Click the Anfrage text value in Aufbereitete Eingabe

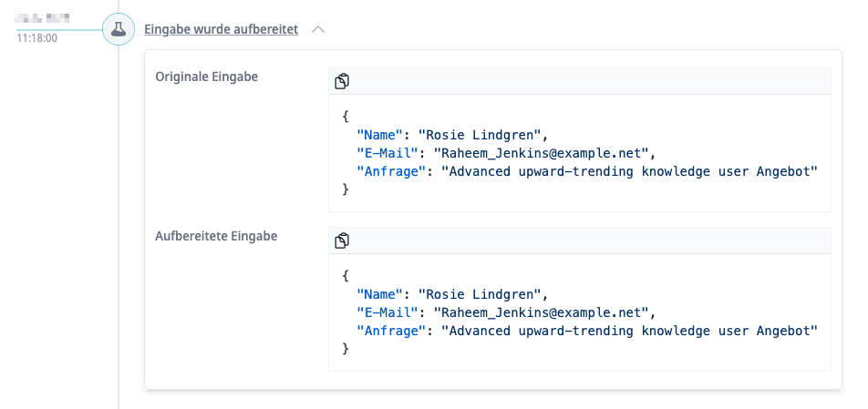tap(629, 331)
